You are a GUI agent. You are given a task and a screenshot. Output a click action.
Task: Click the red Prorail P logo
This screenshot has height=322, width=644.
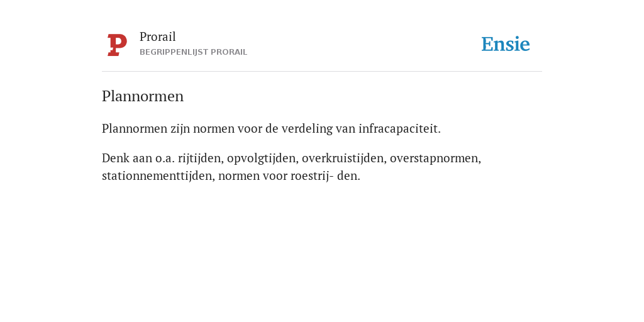click(117, 45)
